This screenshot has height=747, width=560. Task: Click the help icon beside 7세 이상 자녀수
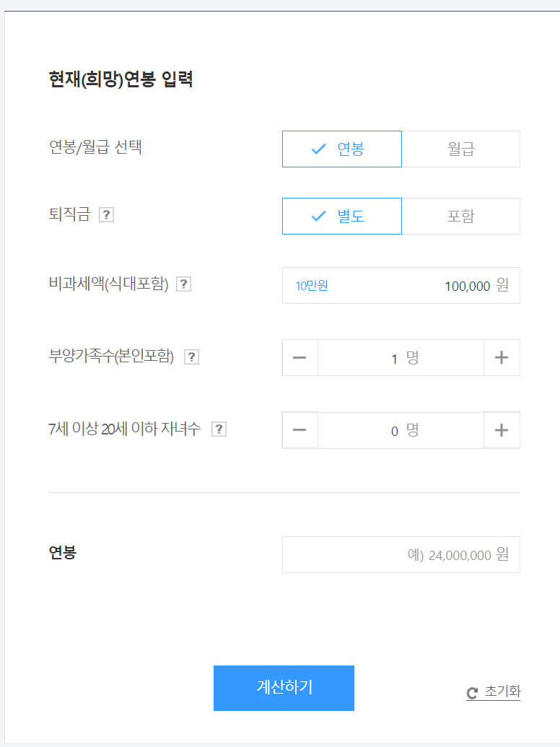tap(218, 428)
